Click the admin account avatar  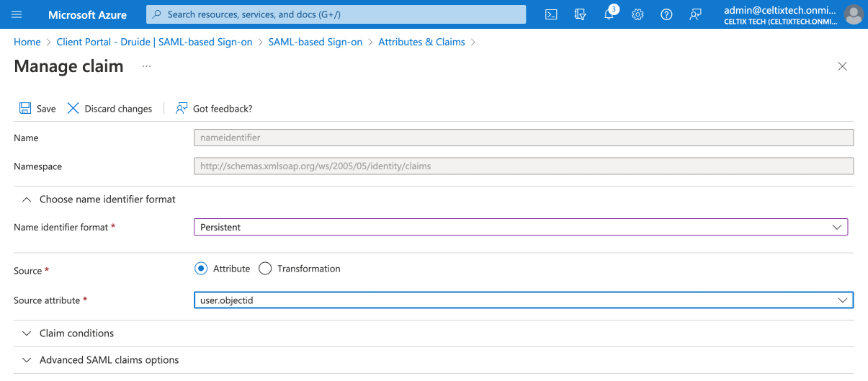[854, 14]
